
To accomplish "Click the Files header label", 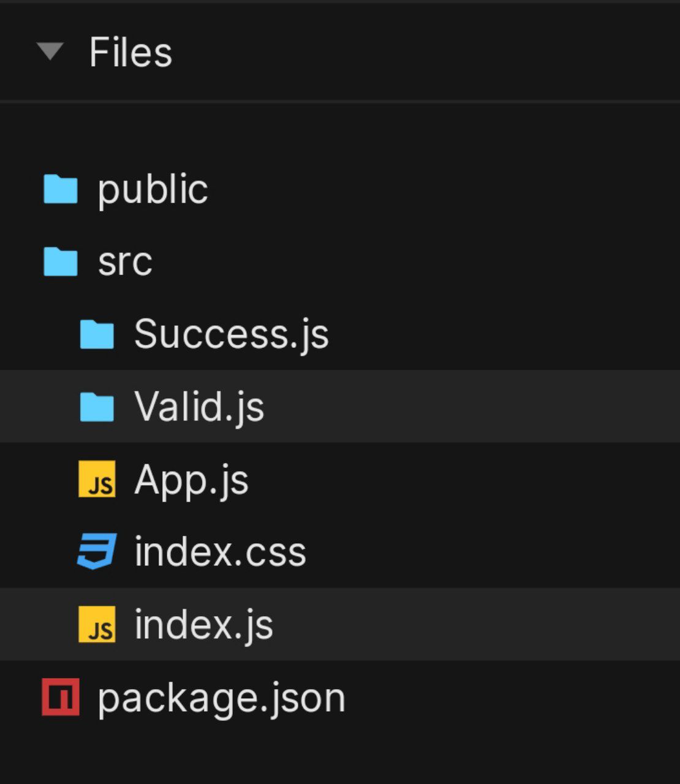I will (x=130, y=52).
